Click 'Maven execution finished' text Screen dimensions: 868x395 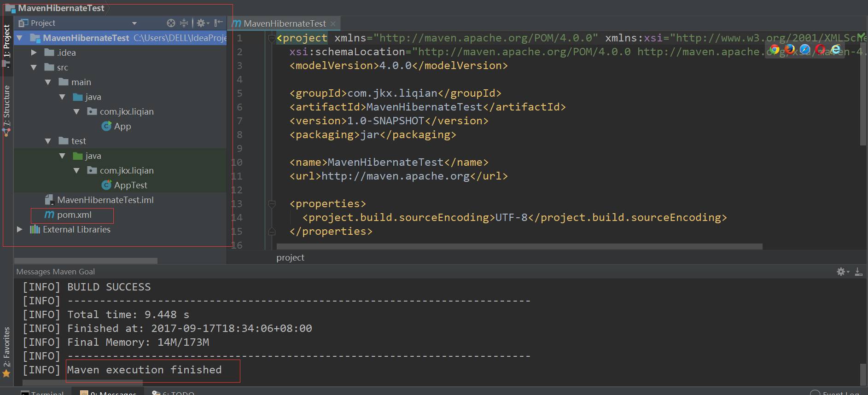[144, 370]
